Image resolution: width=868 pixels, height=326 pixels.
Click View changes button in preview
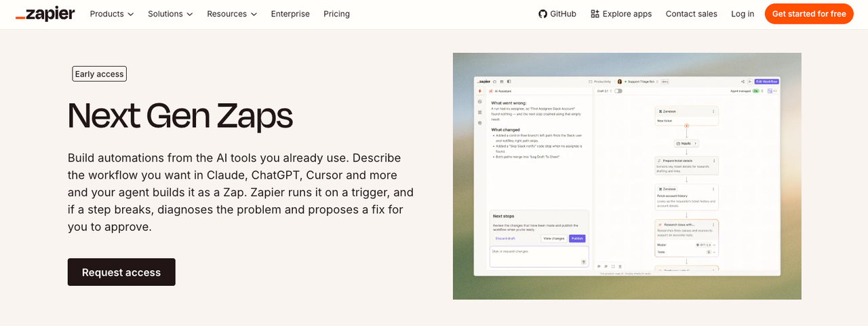pos(554,238)
